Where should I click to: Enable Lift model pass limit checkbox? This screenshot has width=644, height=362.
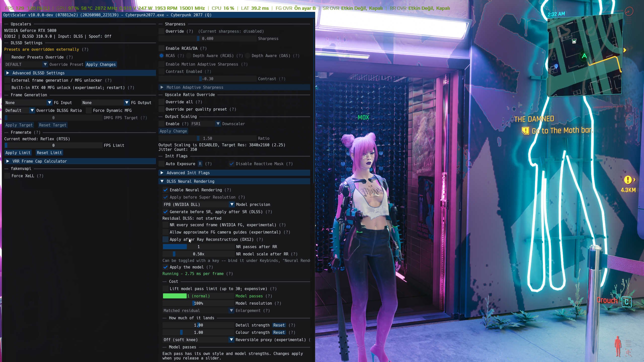(x=166, y=289)
